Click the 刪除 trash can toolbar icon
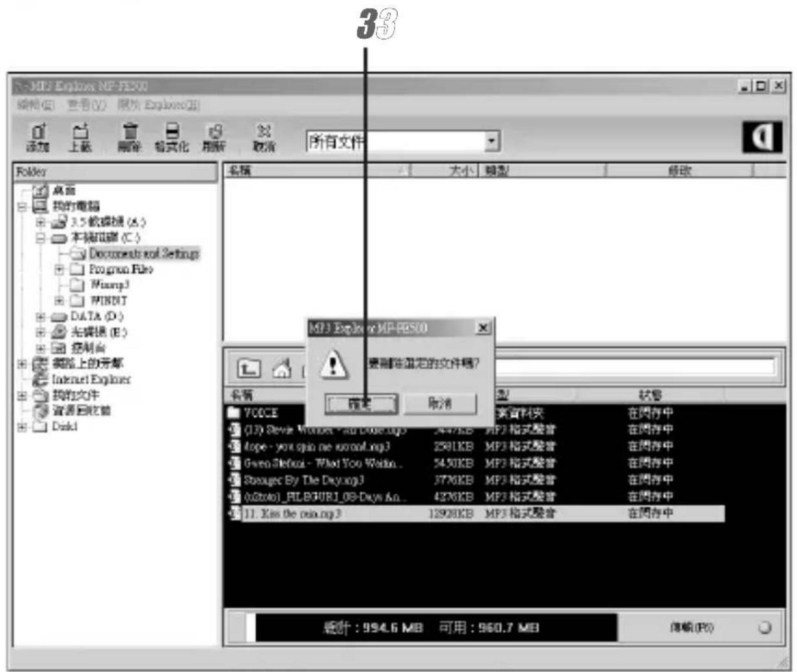The height and width of the screenshot is (672, 797). point(129,138)
